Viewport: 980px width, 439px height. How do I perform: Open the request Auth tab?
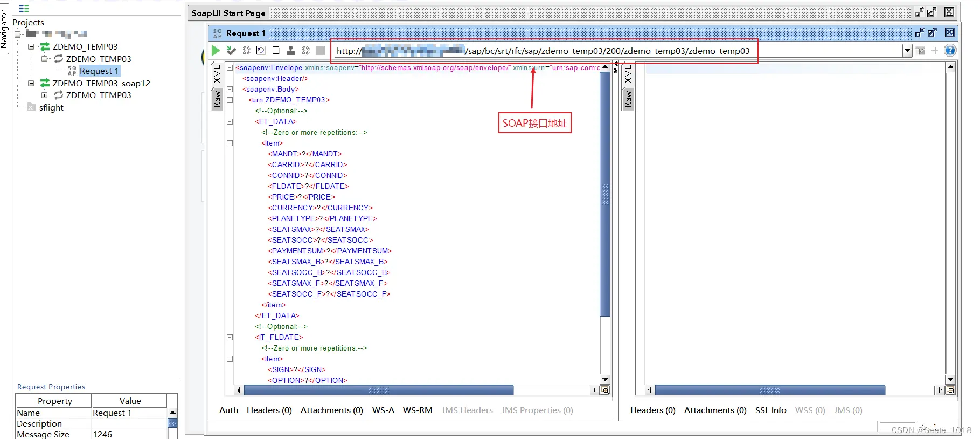point(228,410)
